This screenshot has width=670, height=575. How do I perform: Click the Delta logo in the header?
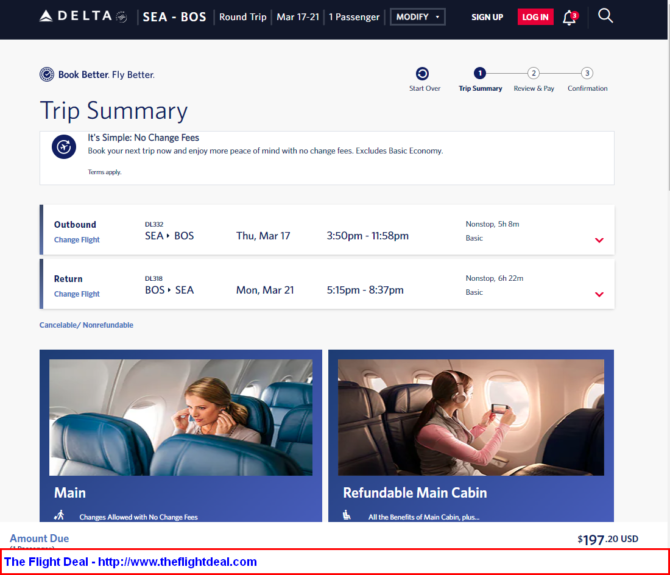(x=83, y=16)
